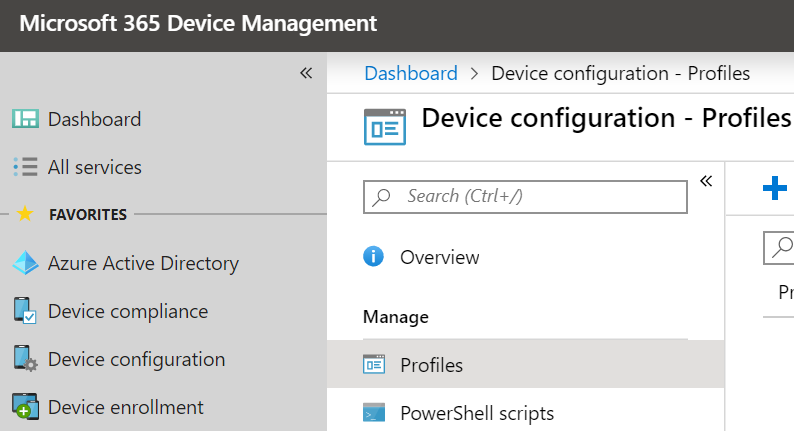Go to Overview in the blade menu
Screen dimensions: 794x431
tap(439, 257)
